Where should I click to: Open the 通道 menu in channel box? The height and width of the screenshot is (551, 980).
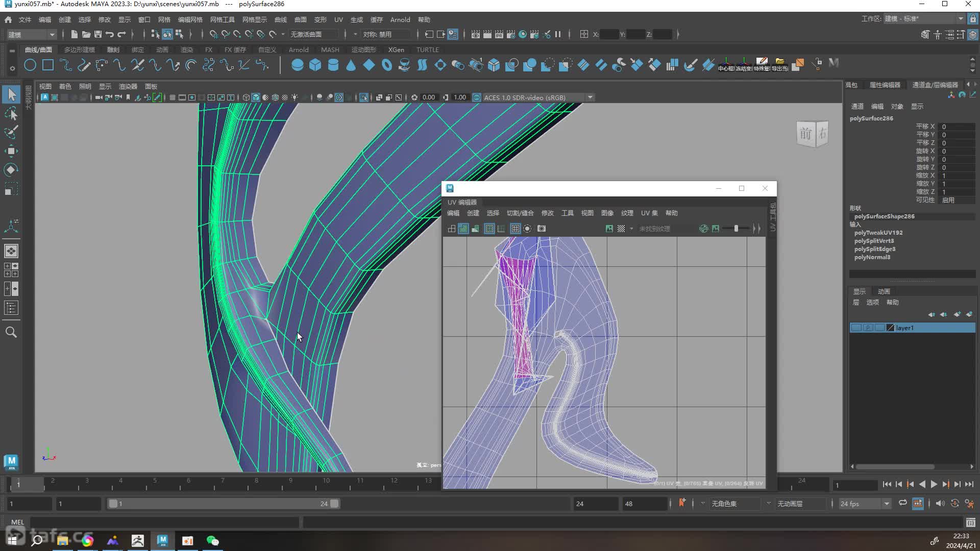pyautogui.click(x=857, y=106)
